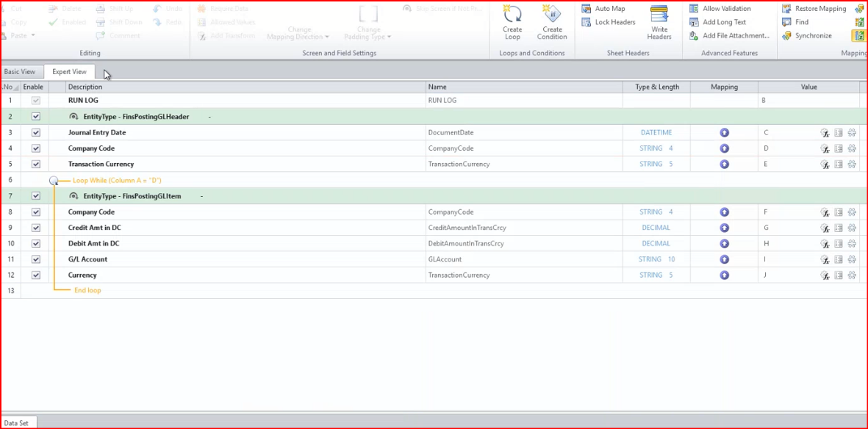The height and width of the screenshot is (429, 868).
Task: Click STRING 10 type for GLAccount
Action: click(656, 259)
